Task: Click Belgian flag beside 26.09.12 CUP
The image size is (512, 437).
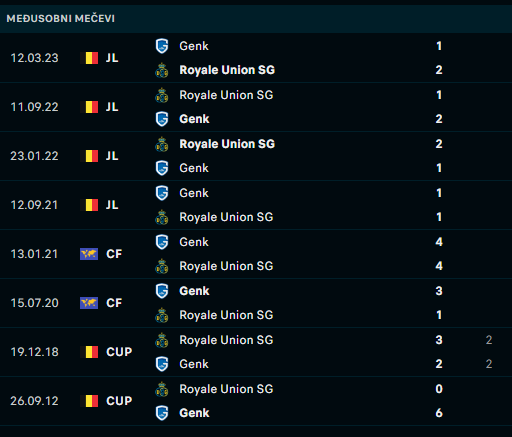Action: click(89, 401)
